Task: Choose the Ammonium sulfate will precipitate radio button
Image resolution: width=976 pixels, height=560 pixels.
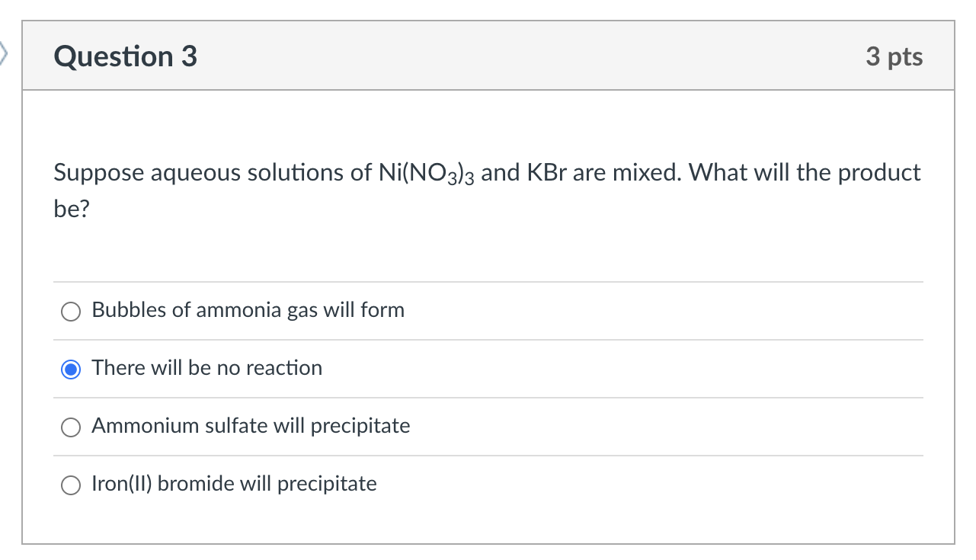Action: coord(71,427)
